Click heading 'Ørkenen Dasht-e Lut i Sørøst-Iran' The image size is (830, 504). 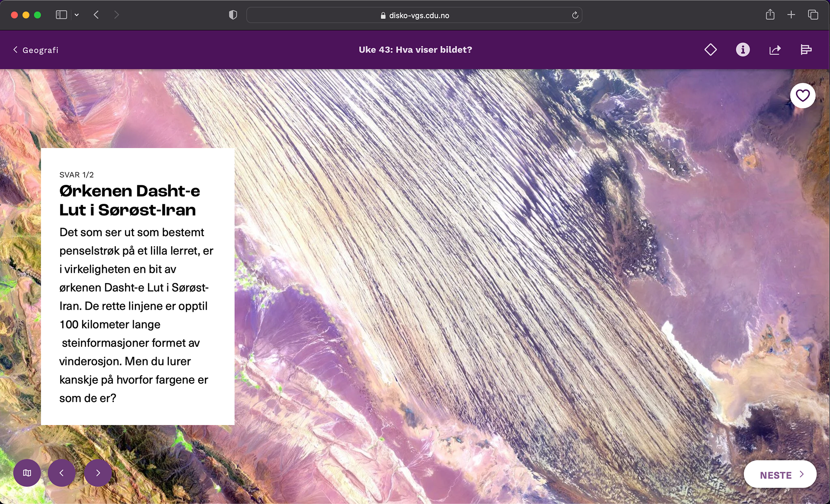130,200
